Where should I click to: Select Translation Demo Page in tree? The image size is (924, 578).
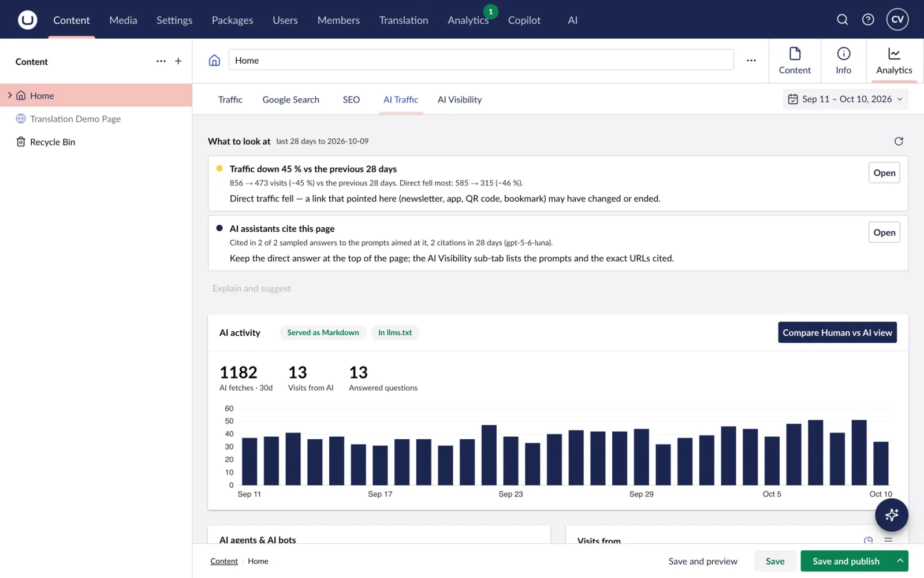(x=96, y=118)
